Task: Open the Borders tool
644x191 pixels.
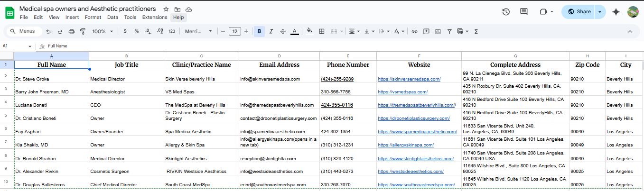Action: pyautogui.click(x=322, y=31)
